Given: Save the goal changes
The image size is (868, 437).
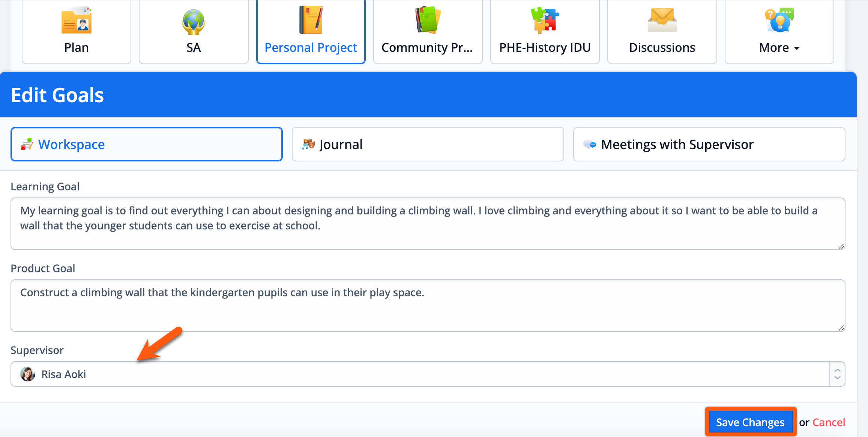Looking at the screenshot, I should pos(750,422).
